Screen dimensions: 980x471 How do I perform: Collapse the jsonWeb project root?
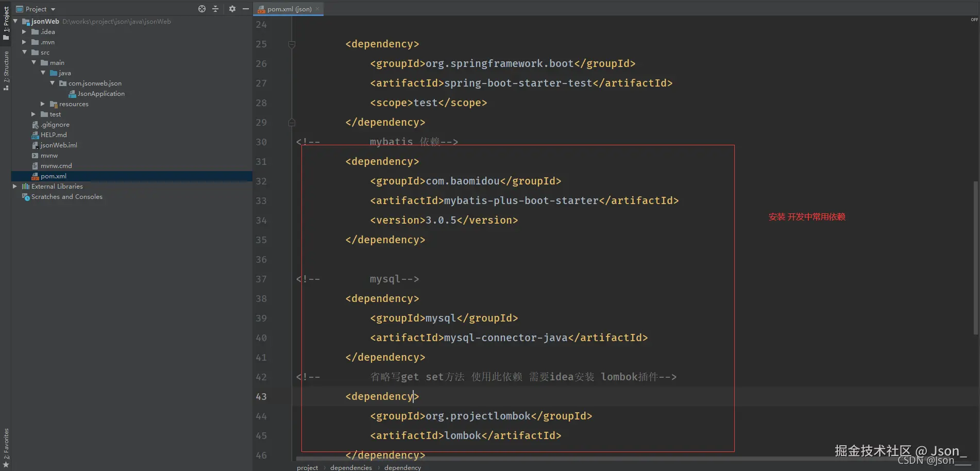pos(15,21)
